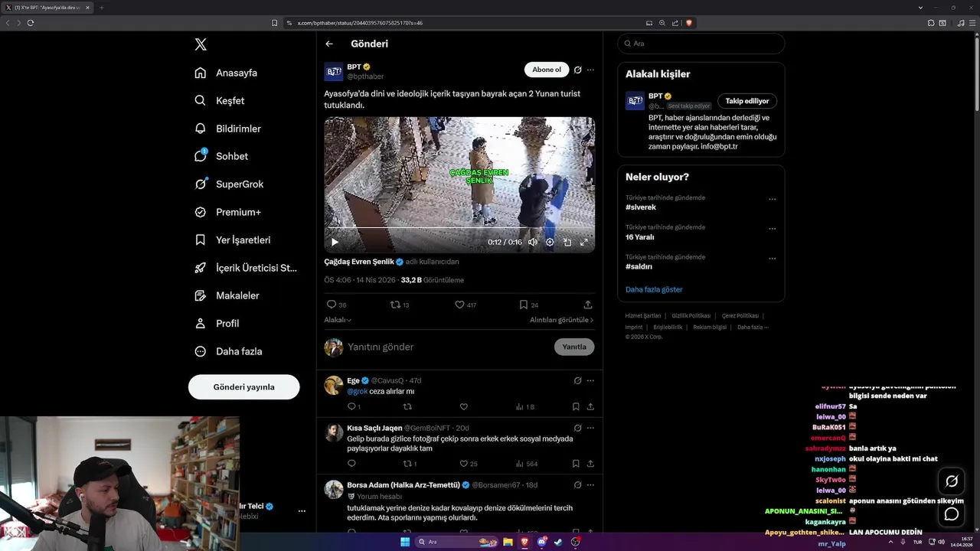Reply to Kısa Saçlı Jaqen's comment
The image size is (980, 551).
[x=351, y=464]
